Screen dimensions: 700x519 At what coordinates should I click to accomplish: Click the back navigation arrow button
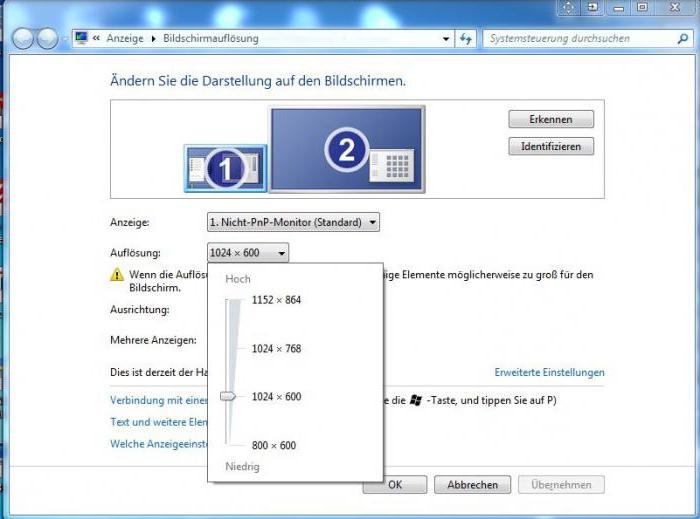point(23,39)
